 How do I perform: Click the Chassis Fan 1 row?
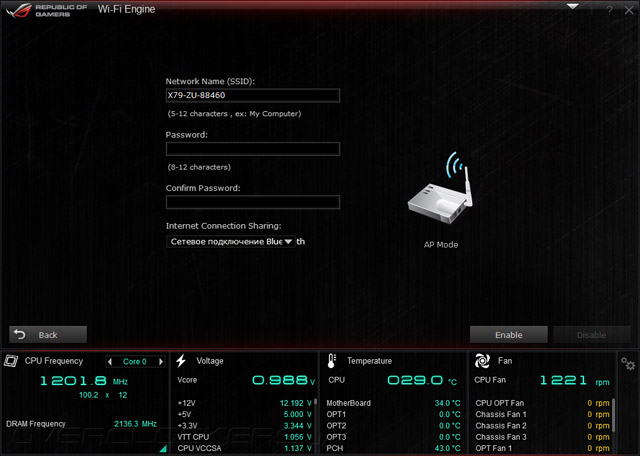[x=542, y=414]
